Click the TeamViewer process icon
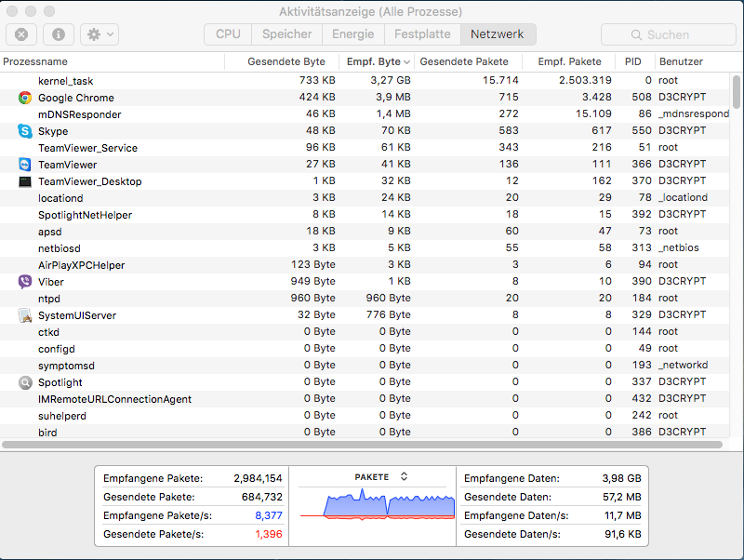The width and height of the screenshot is (744, 560). tap(25, 165)
